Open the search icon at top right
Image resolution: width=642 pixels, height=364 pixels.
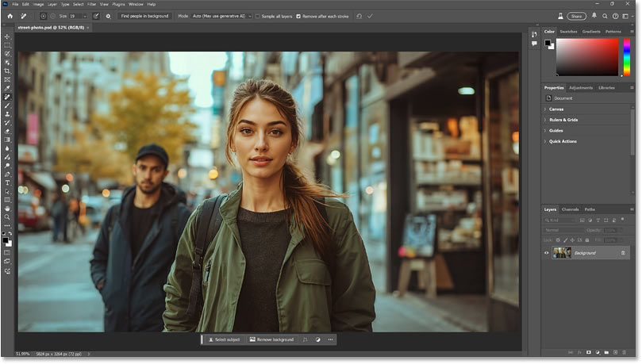(605, 17)
